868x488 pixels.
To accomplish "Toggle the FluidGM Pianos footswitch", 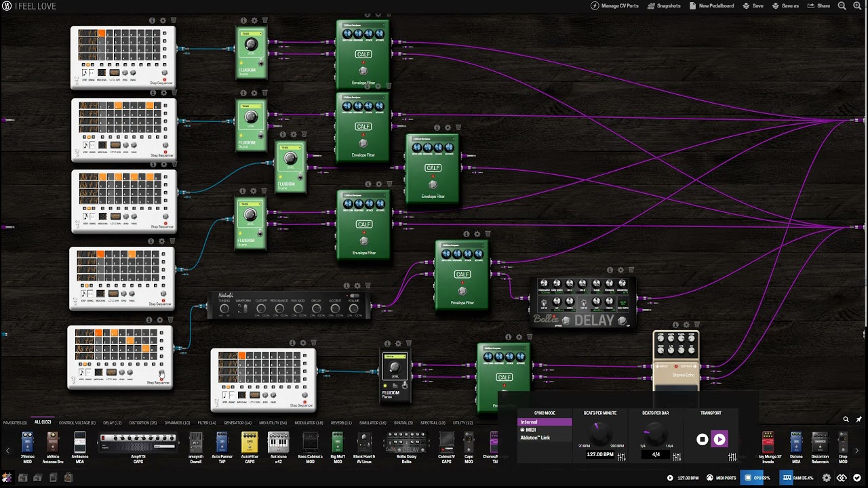I will (405, 385).
